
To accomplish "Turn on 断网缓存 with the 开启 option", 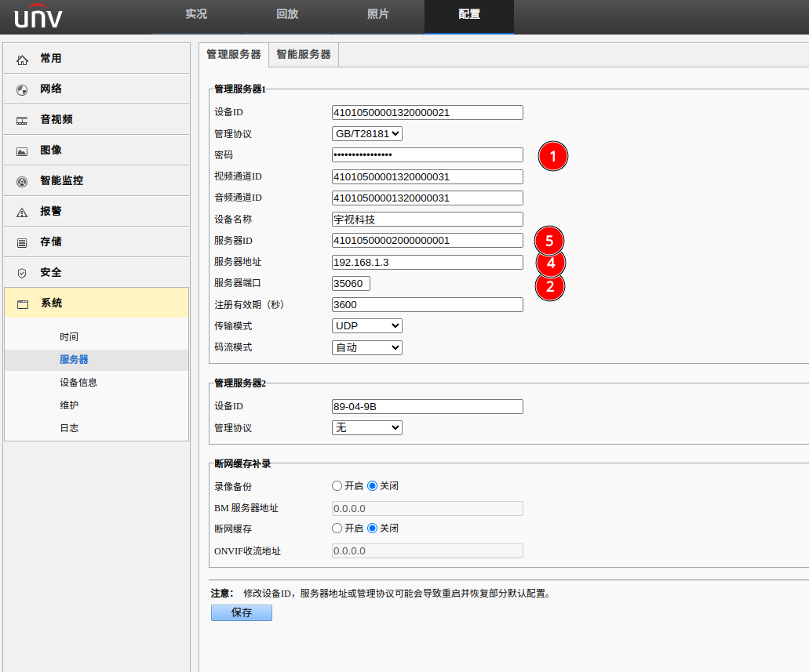I will [x=337, y=528].
